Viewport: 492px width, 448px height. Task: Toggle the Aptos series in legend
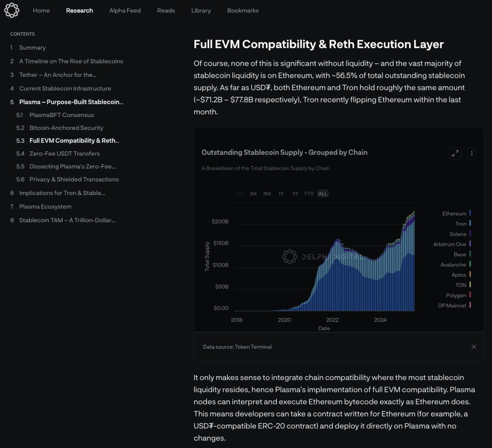[461, 275]
